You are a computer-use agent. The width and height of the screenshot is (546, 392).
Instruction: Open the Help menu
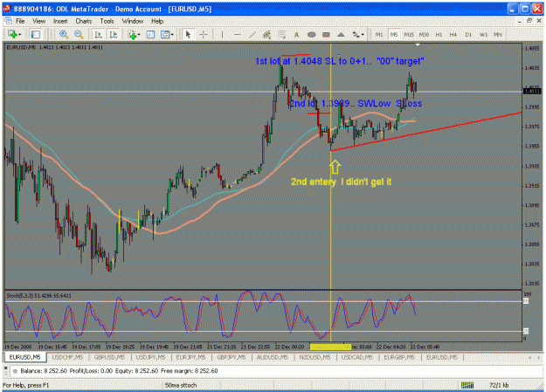(x=157, y=21)
